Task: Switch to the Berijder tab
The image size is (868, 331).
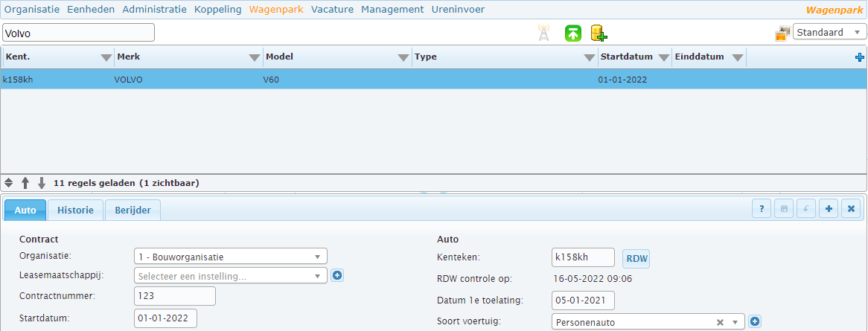Action: point(133,211)
